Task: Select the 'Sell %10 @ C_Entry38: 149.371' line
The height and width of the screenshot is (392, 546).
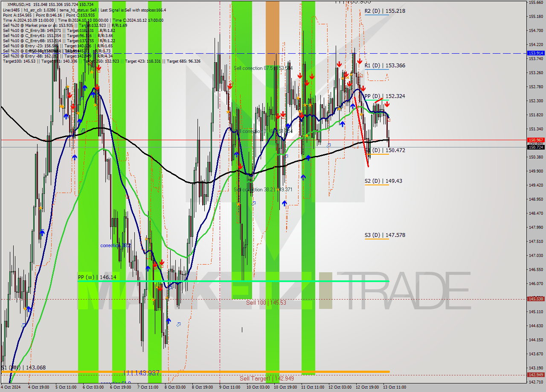Action: [x=59, y=30]
